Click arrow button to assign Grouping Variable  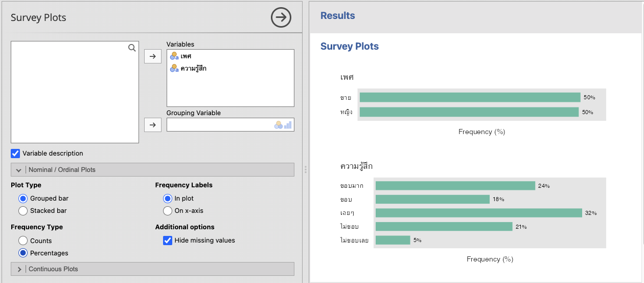tap(153, 124)
